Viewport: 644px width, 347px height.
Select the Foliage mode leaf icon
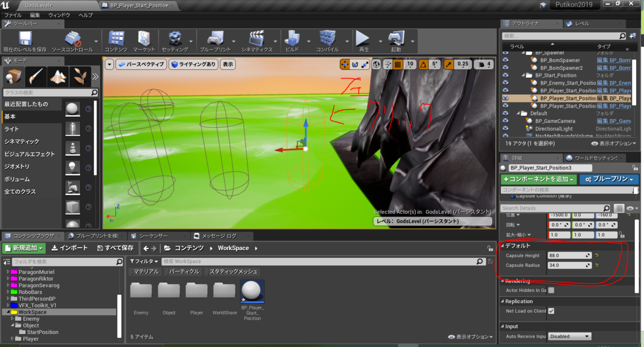[80, 77]
